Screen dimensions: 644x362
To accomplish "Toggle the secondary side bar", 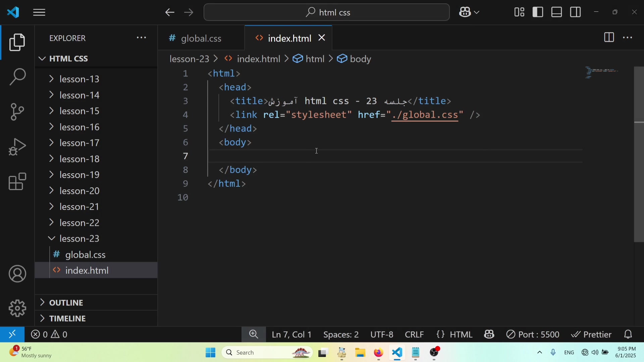I will (576, 12).
